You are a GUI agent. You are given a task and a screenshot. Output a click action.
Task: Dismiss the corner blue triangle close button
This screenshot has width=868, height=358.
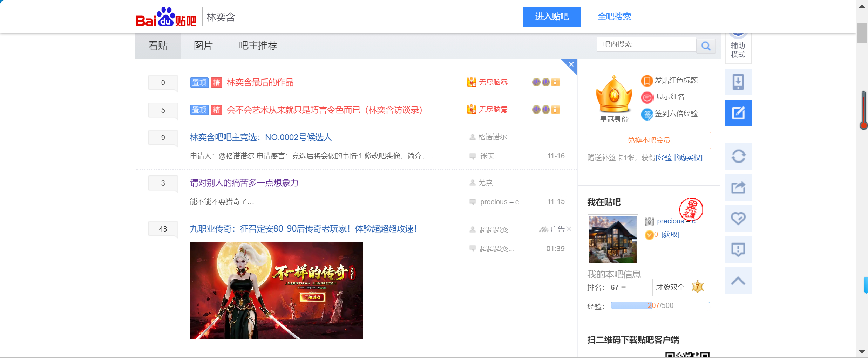point(571,64)
